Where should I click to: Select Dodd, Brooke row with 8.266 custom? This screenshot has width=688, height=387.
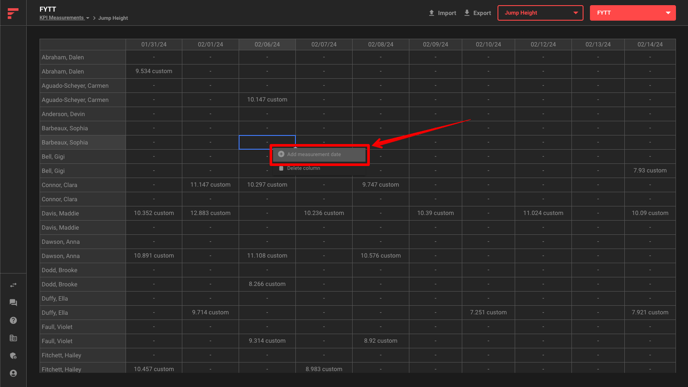[82, 284]
